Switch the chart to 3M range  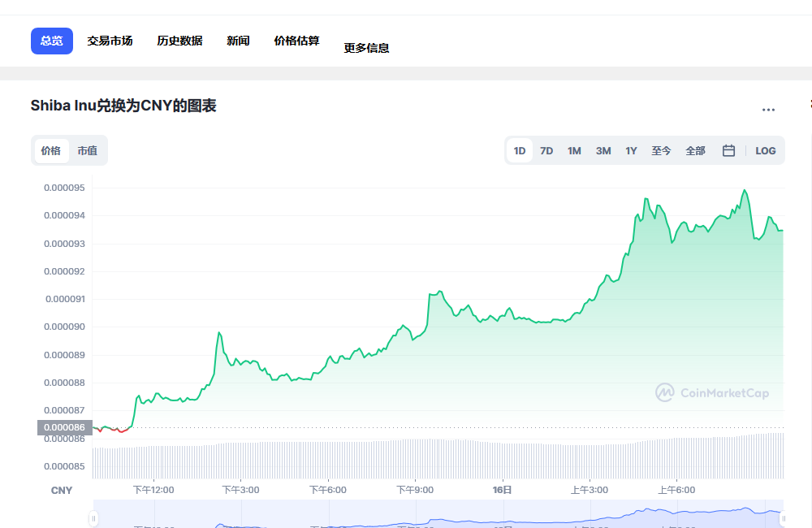tap(603, 150)
